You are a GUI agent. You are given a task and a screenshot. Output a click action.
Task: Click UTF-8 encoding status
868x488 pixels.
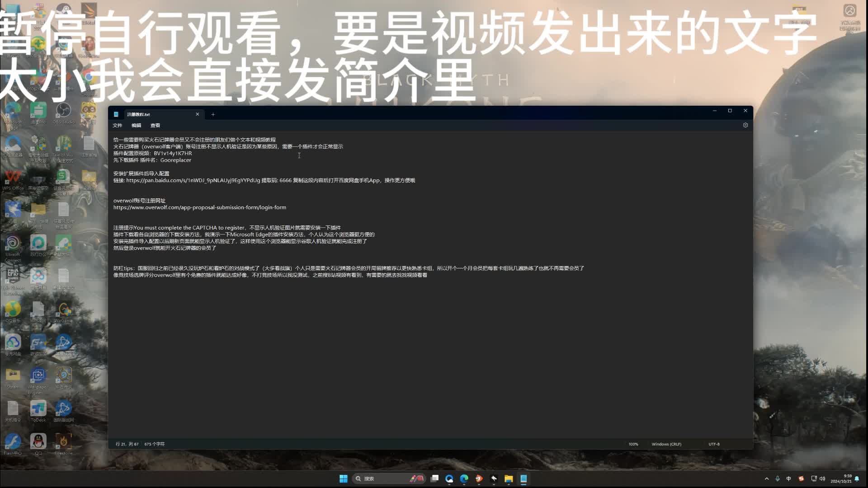point(714,444)
